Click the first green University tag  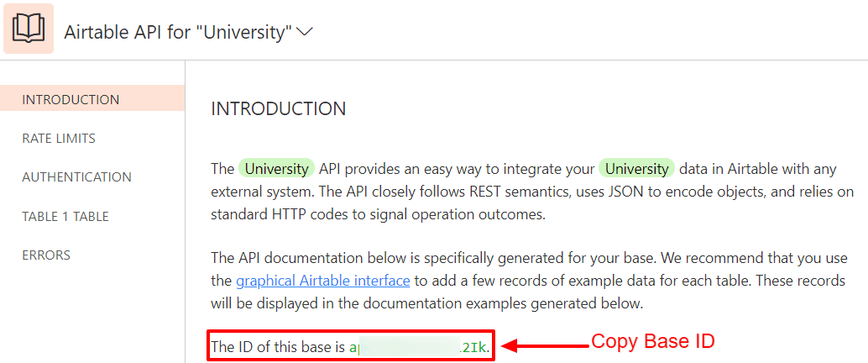276,169
